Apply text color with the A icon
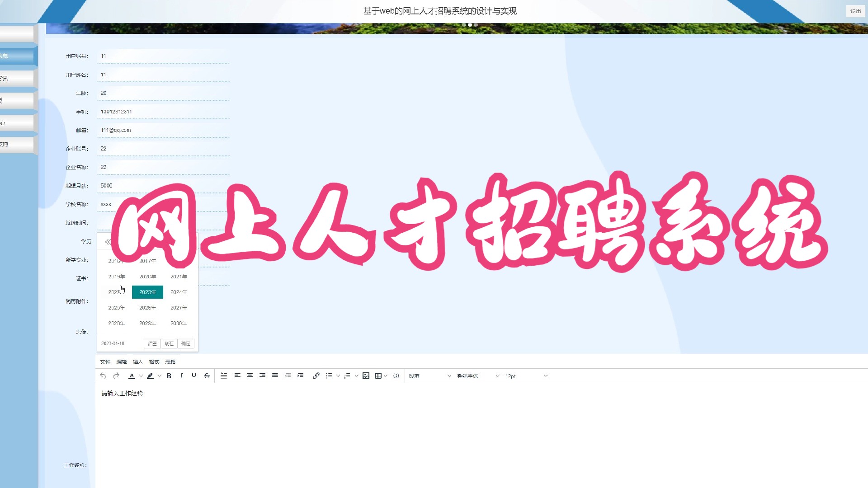Screen dimensions: 868x488 pos(132,375)
